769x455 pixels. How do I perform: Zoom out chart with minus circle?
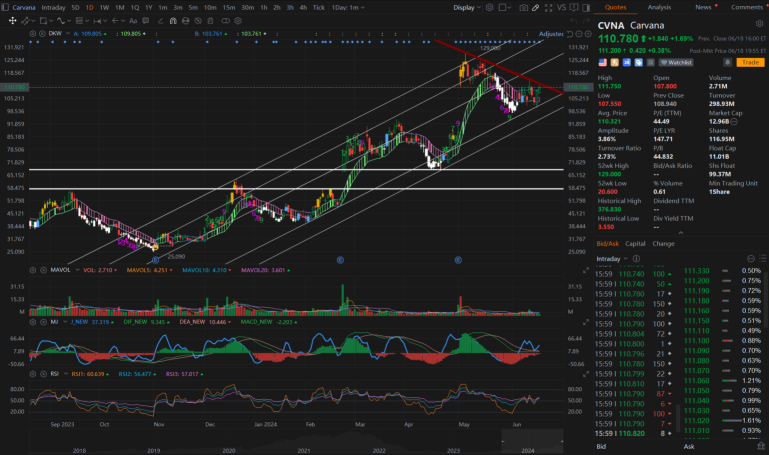(579, 34)
